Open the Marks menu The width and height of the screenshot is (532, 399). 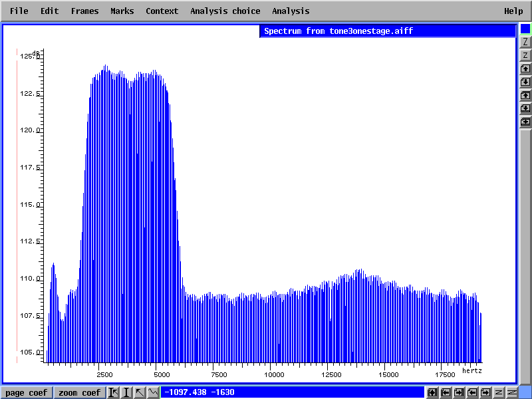click(122, 11)
